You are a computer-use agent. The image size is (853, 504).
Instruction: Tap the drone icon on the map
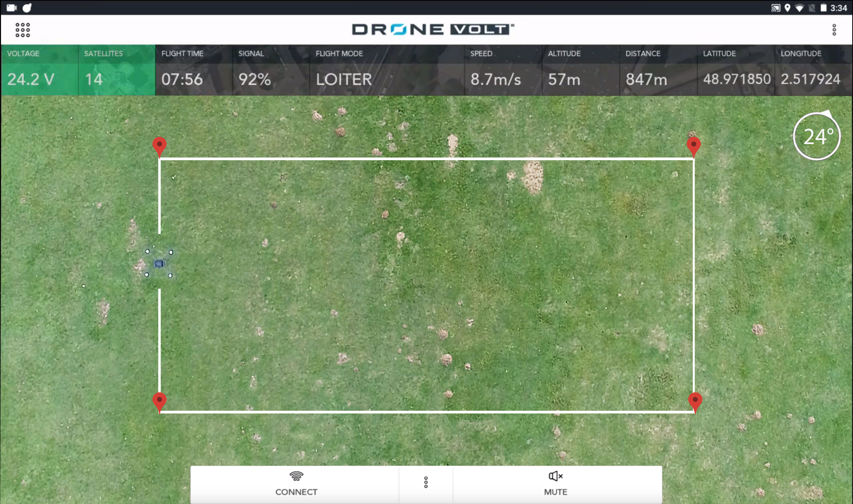pos(159,263)
